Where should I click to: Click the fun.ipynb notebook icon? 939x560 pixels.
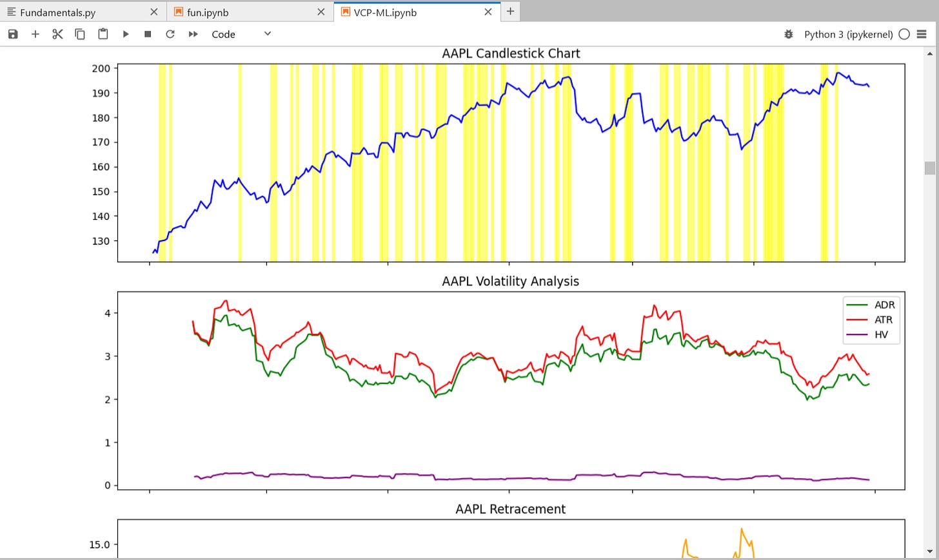coord(179,12)
